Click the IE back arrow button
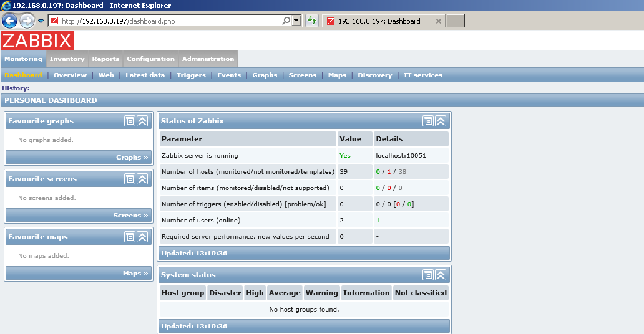This screenshot has height=334, width=644. pos(9,21)
